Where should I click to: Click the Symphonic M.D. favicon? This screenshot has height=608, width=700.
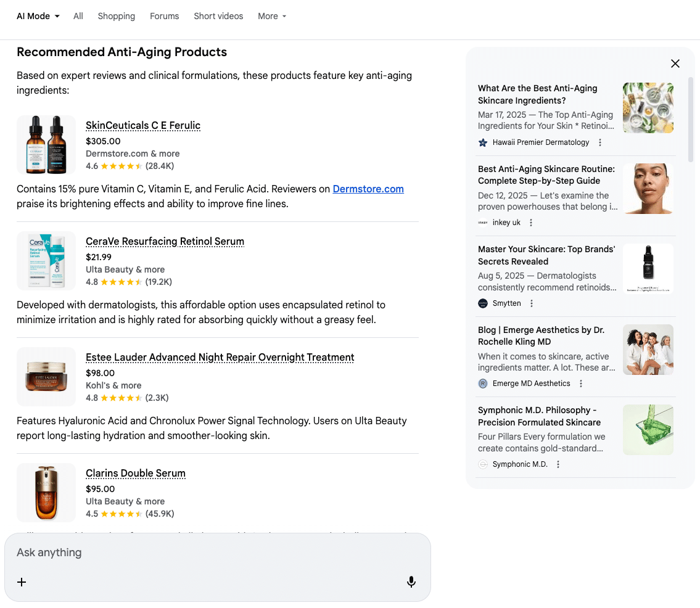click(482, 464)
